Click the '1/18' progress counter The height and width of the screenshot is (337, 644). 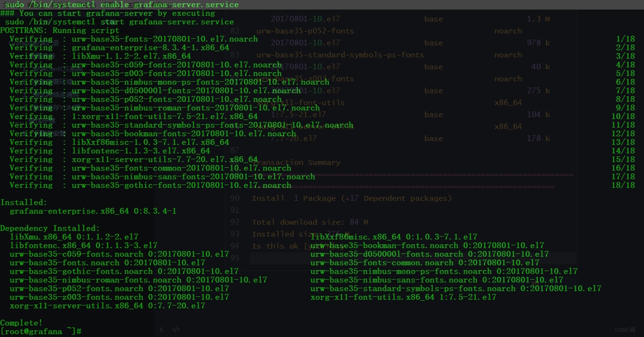coord(625,39)
